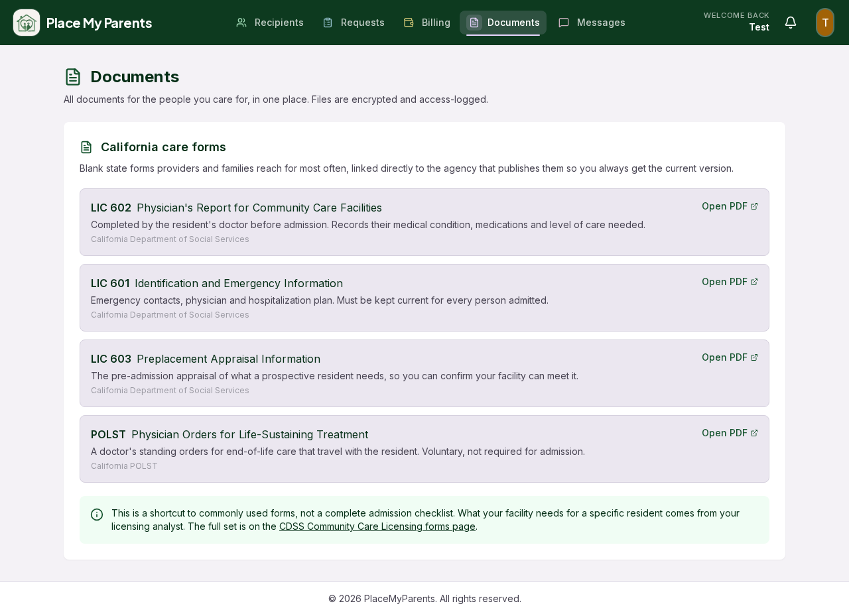Open PDF for POLST form
This screenshot has height=616, width=849.
(730, 433)
